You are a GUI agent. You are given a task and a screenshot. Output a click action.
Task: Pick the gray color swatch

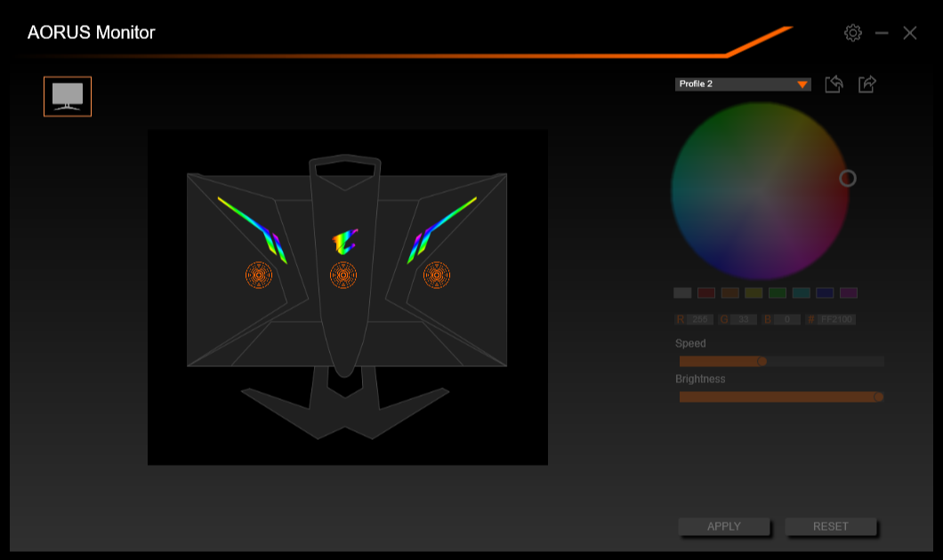point(682,292)
